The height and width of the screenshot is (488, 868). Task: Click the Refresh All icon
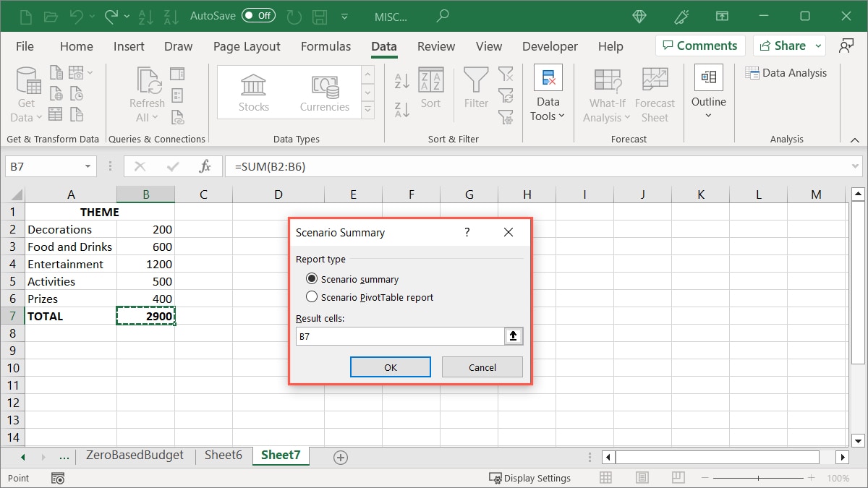(x=146, y=90)
